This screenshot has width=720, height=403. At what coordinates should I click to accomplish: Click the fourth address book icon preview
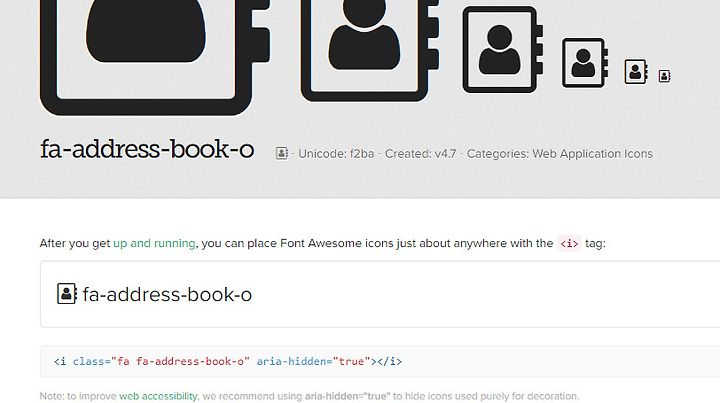point(585,63)
